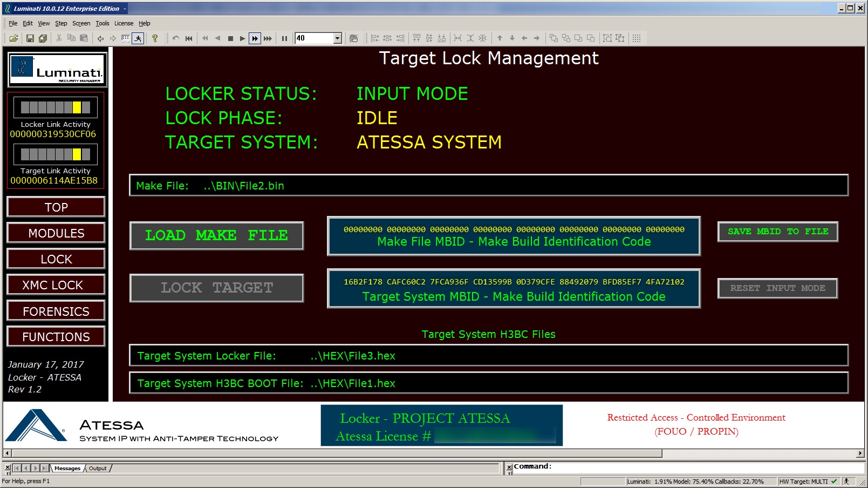
Task: Click the align top edges icon
Action: (416, 38)
